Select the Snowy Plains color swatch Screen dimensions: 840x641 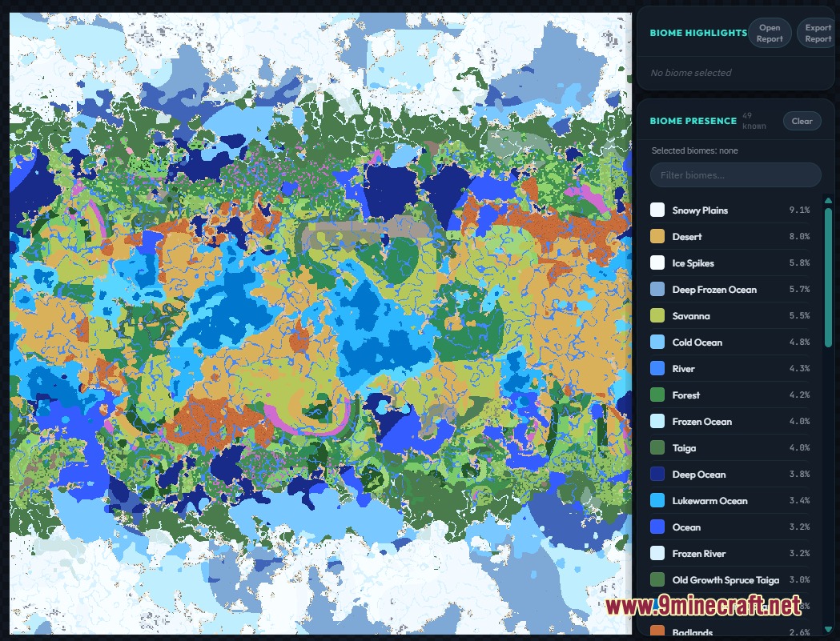pyautogui.click(x=657, y=210)
